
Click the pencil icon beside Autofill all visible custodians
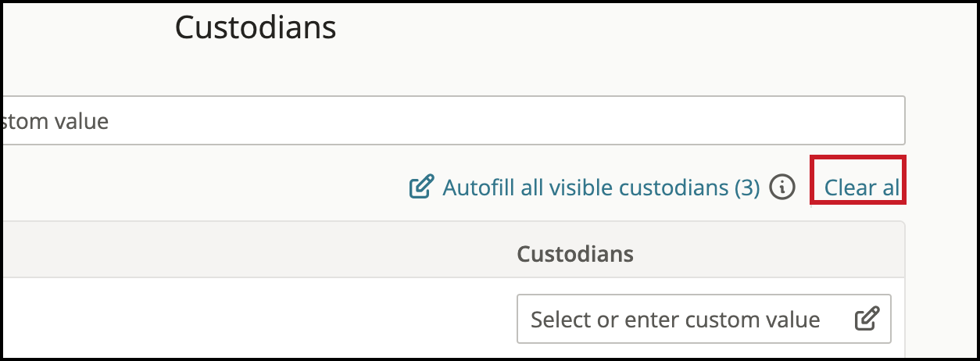(421, 188)
